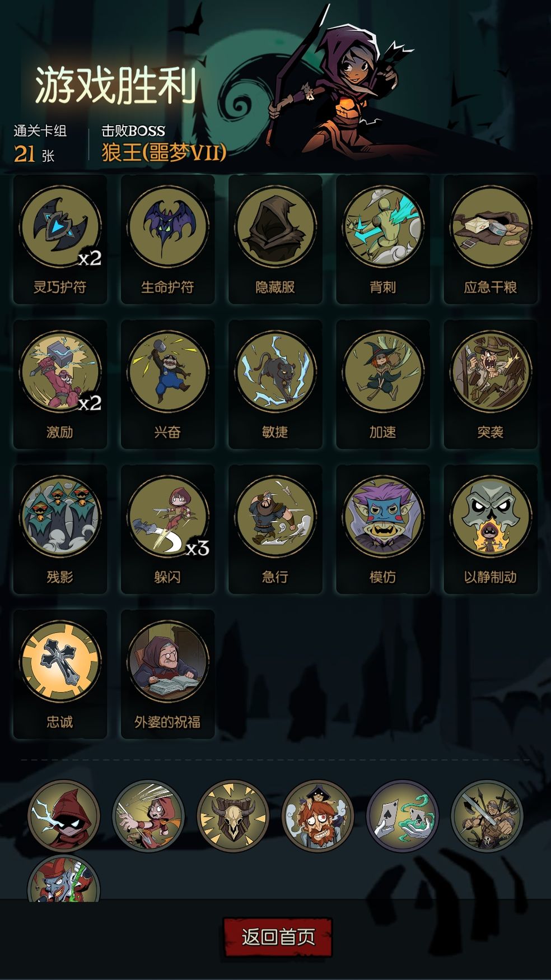This screenshot has width=551, height=980.
Task: Tap the 隐藏服 hooded cloak card
Action: pos(275,239)
